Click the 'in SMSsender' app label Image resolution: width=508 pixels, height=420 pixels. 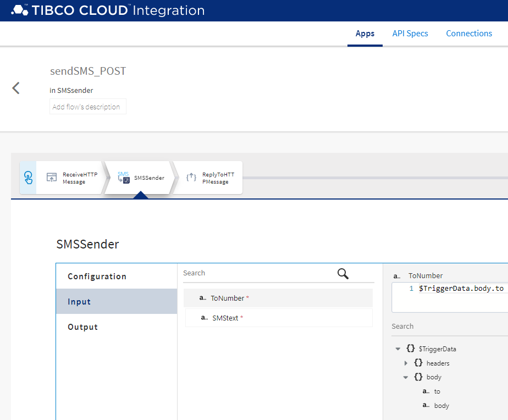(x=71, y=90)
